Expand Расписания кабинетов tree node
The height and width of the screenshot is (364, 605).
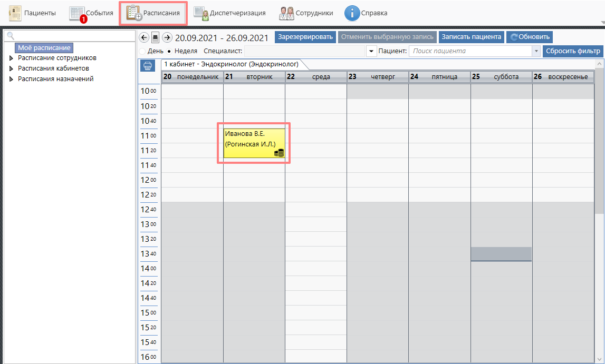[12, 68]
